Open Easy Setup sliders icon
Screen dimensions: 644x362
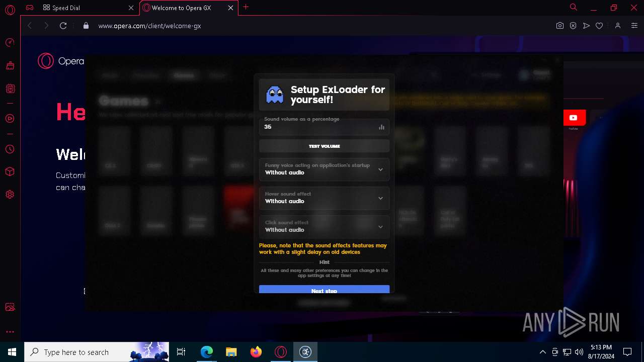(634, 26)
